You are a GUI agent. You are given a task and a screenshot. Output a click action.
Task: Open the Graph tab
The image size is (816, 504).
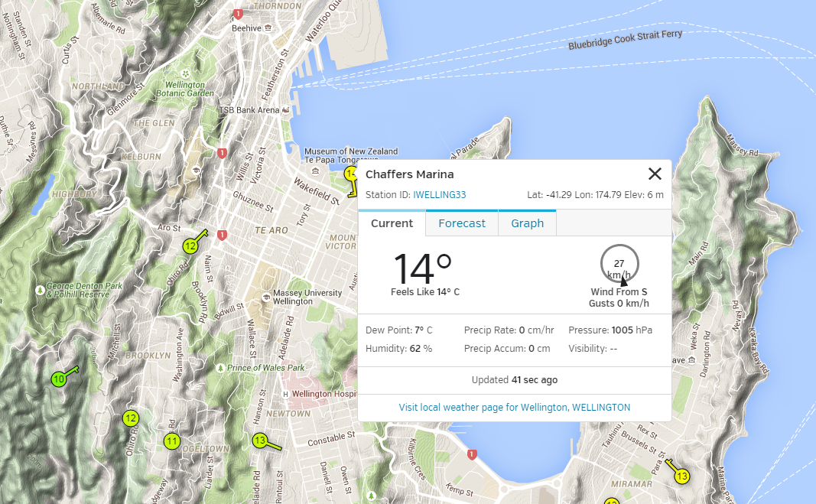[527, 223]
